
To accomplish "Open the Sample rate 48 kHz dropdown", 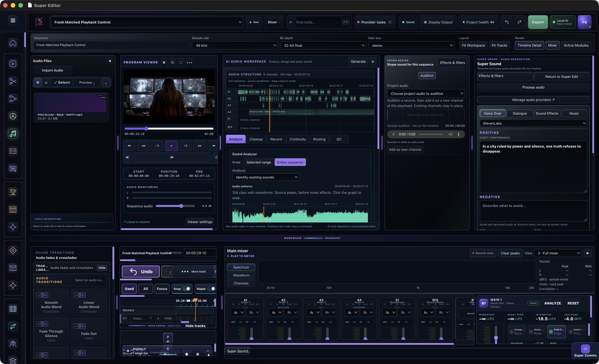I will (x=235, y=45).
